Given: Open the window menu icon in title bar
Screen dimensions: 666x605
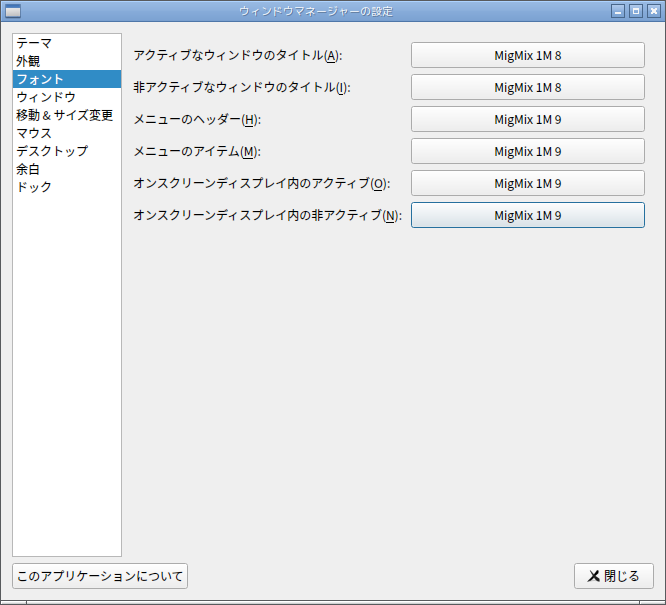Looking at the screenshot, I should 13,11.
